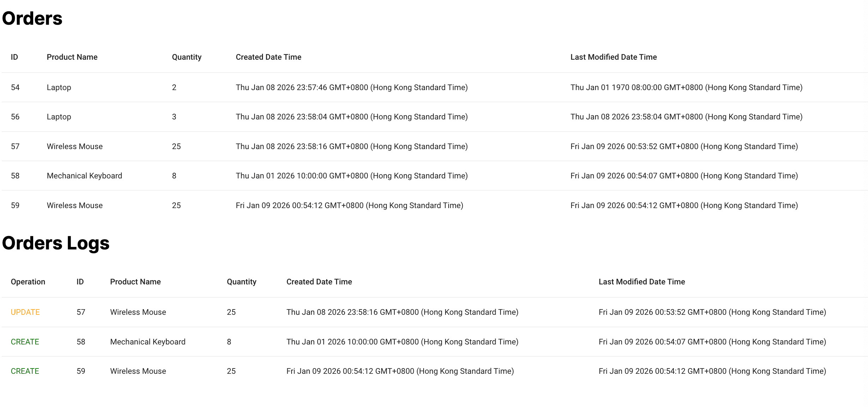Screen dimensions: 868x407
Task: Click the Operation column header in logs
Action: 28,282
